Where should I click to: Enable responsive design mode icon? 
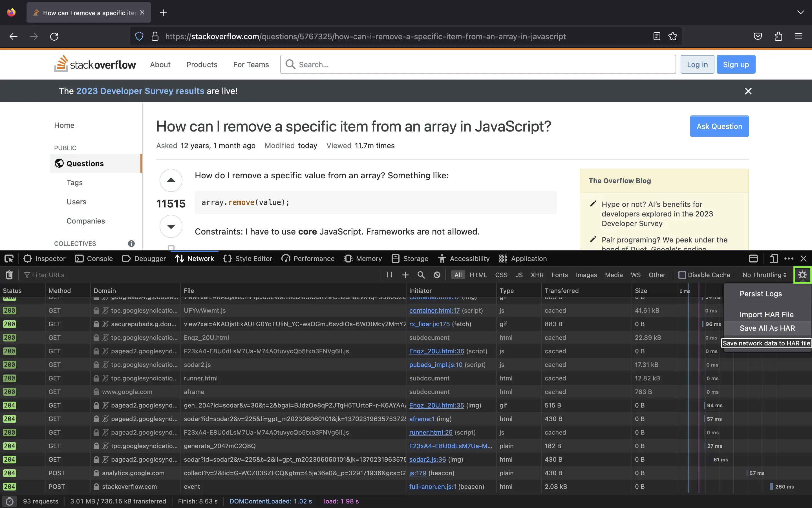tap(774, 259)
